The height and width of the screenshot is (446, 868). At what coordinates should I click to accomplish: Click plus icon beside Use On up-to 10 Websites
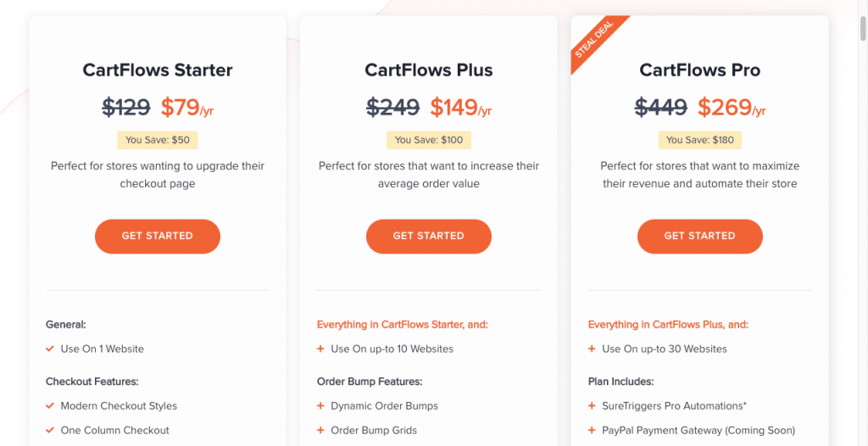320,348
